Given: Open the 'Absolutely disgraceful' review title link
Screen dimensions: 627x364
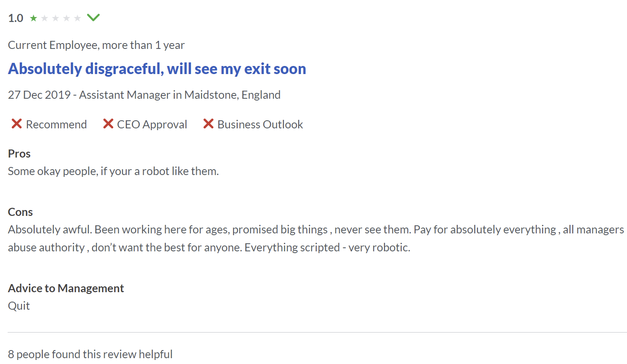Looking at the screenshot, I should pyautogui.click(x=157, y=69).
